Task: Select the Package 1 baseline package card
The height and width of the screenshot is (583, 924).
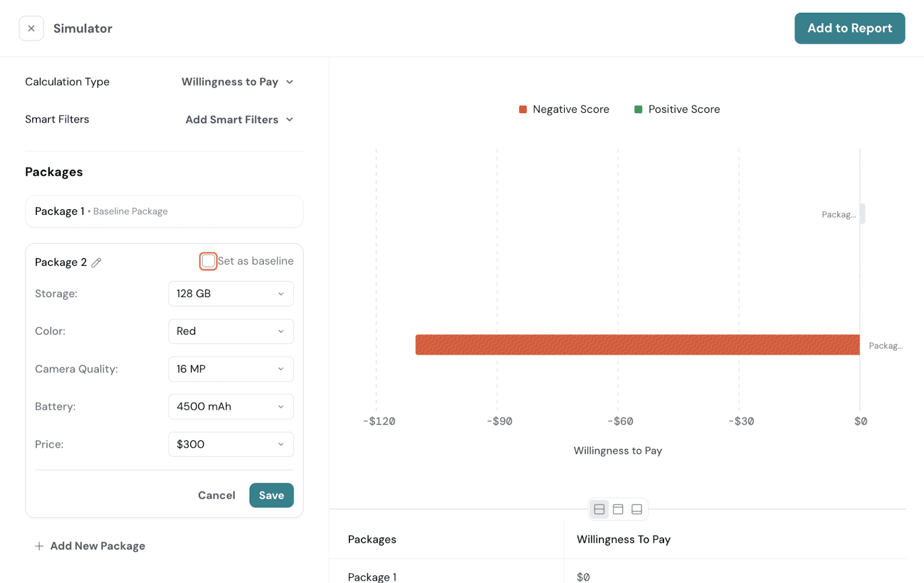Action: [164, 211]
